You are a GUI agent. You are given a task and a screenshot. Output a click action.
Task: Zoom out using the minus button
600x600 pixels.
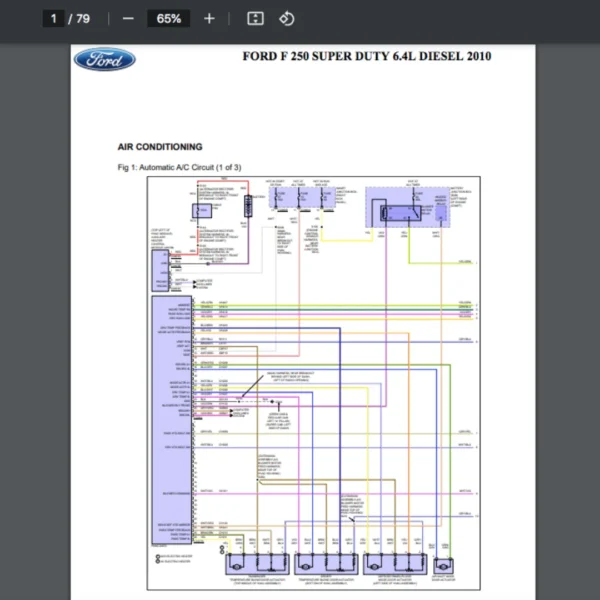[x=127, y=18]
